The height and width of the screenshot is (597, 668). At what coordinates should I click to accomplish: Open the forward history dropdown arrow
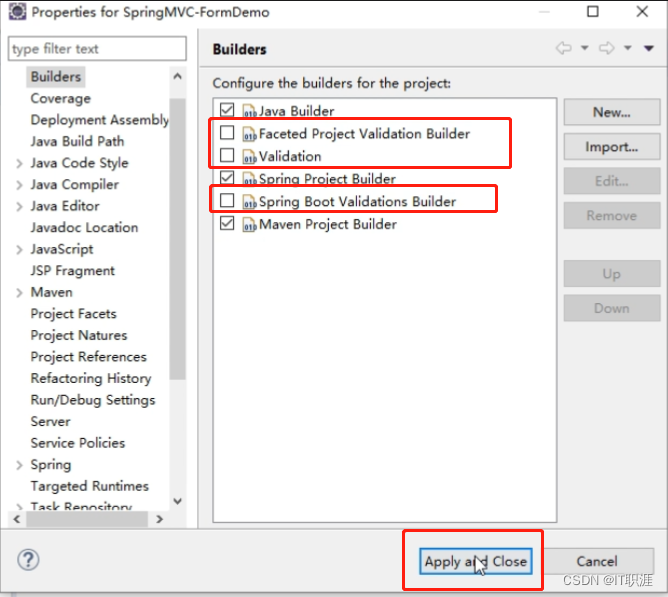[628, 48]
